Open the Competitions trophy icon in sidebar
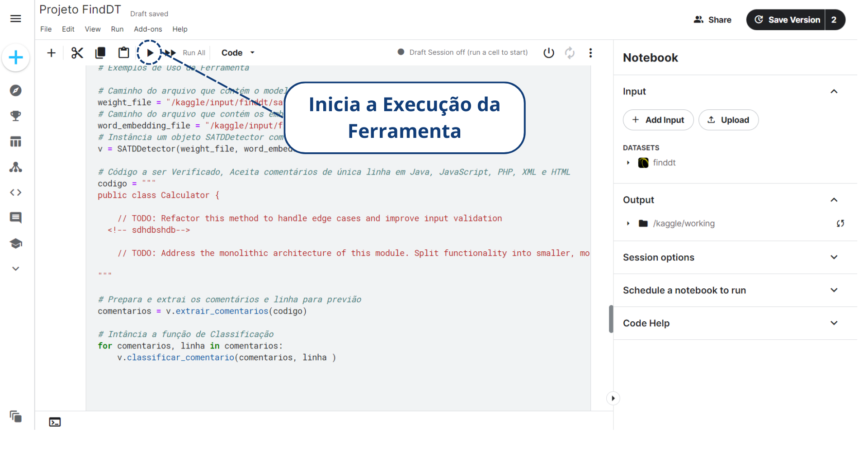The width and height of the screenshot is (868, 461). (x=16, y=116)
